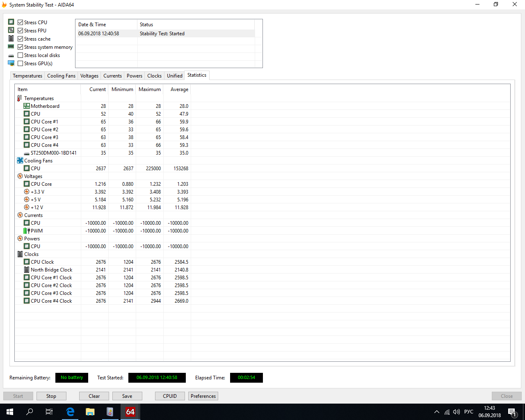Select the Statistics tab
Viewport: 525px width, 420px height.
(197, 75)
